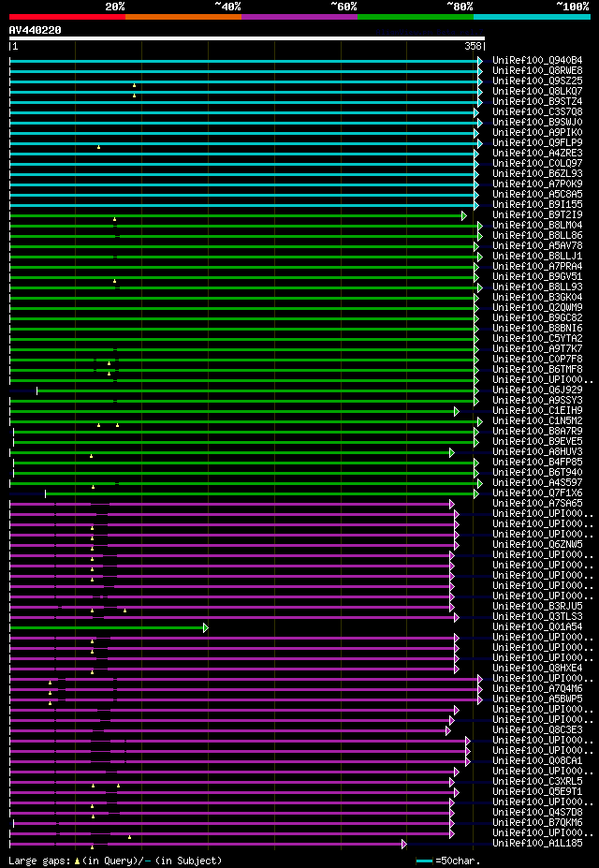Open the UniRef100_B6ZL93 hit

537,174
